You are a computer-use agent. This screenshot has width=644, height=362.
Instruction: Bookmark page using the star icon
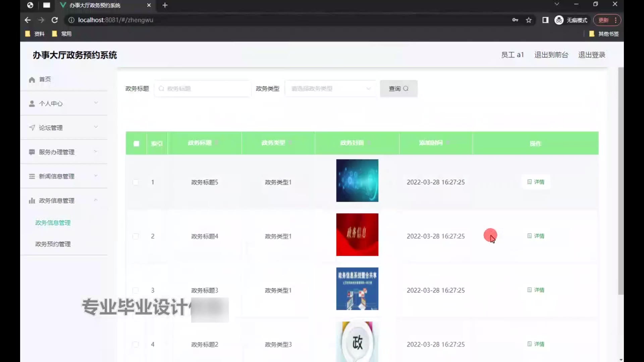pos(529,20)
